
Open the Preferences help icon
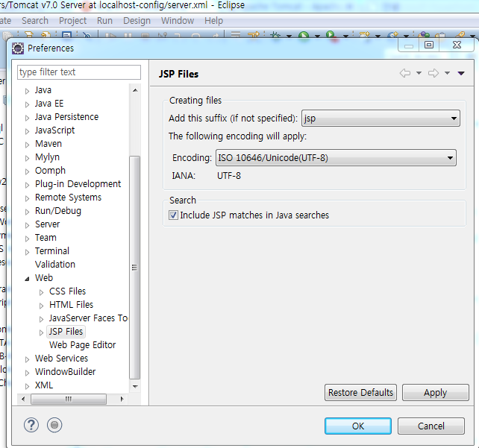(31, 425)
